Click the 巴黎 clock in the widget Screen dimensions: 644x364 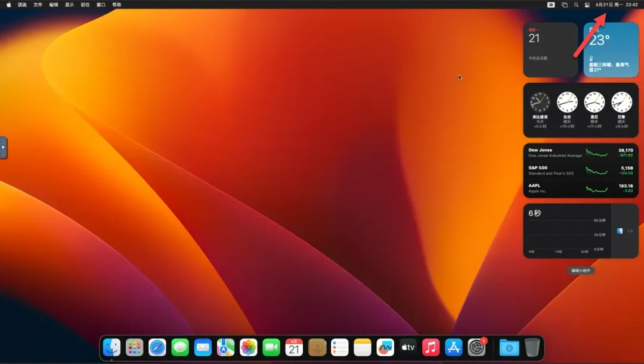tap(621, 102)
